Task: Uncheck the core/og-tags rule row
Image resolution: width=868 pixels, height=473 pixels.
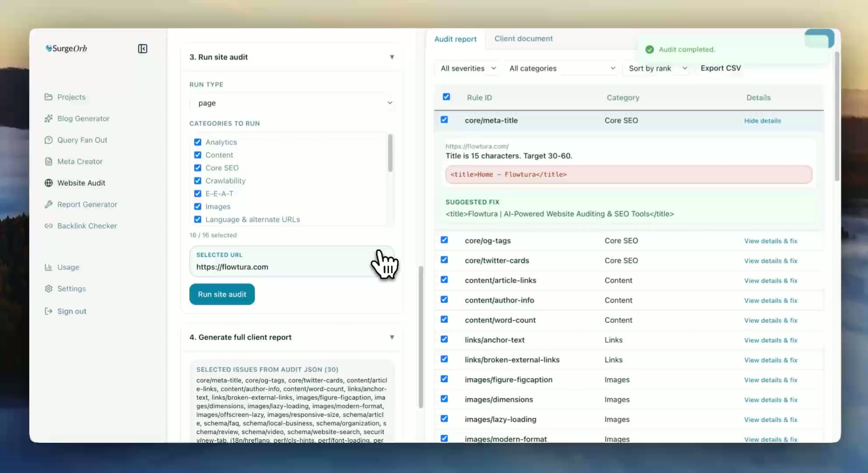Action: click(444, 240)
